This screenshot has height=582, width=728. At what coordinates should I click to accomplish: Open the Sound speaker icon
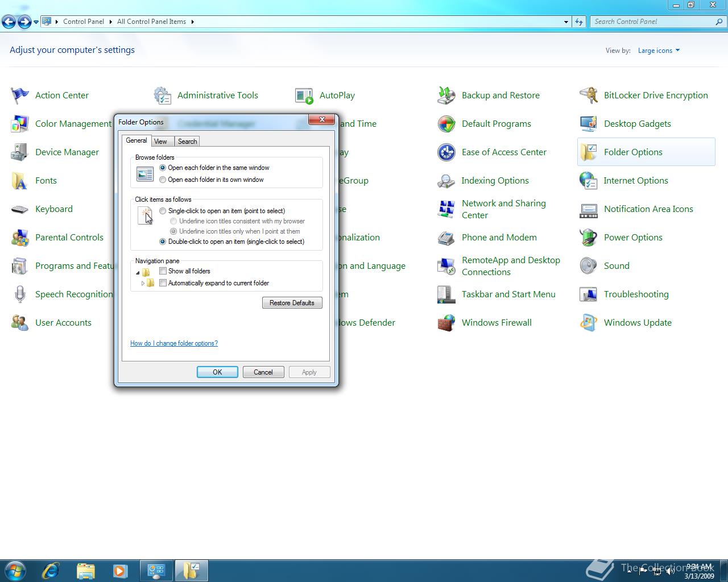pos(589,266)
